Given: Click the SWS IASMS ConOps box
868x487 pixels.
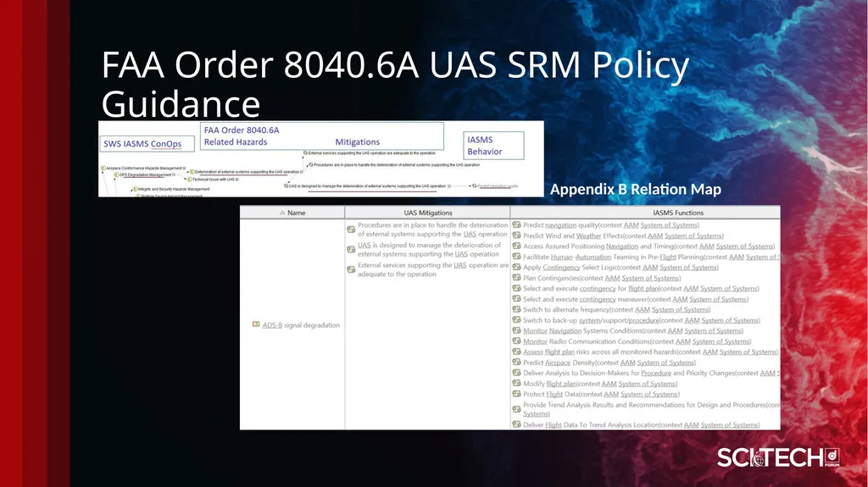Looking at the screenshot, I should tap(147, 143).
